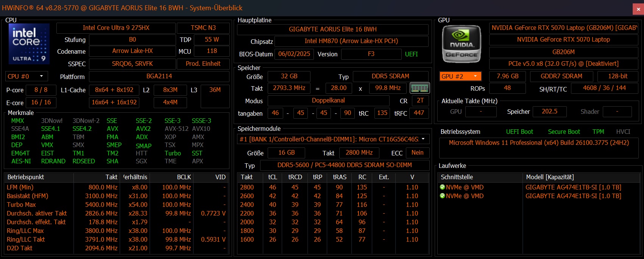
Task: Select the Turbo Max row
Action: (117, 205)
